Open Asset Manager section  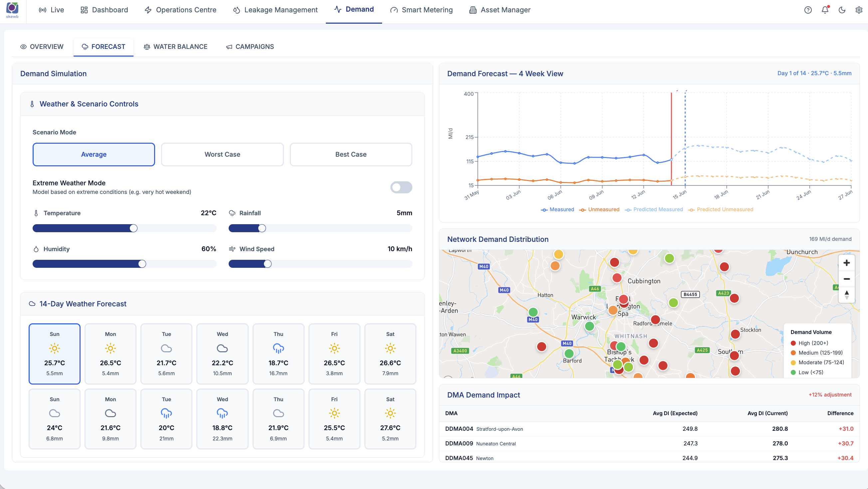(500, 10)
